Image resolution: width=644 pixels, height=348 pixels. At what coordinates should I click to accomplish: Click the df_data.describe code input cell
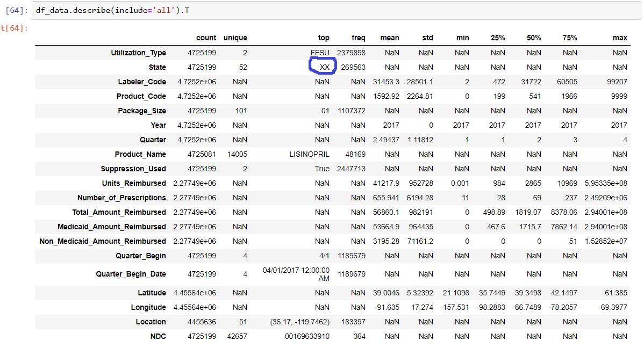tap(323, 11)
